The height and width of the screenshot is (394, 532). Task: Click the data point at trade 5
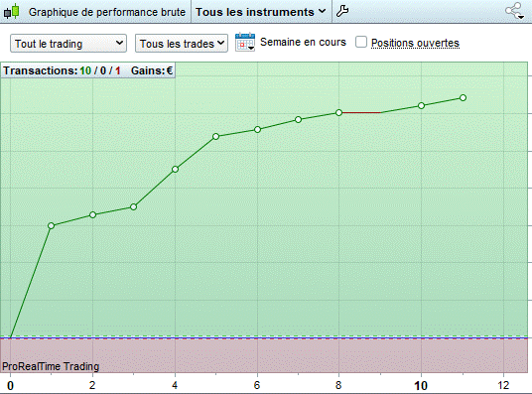click(215, 136)
